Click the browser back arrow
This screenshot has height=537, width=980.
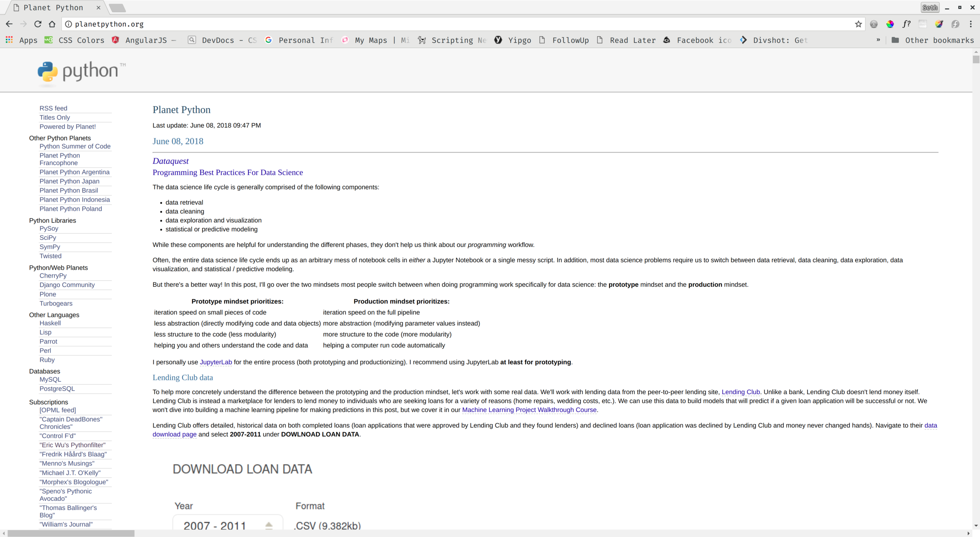point(9,24)
